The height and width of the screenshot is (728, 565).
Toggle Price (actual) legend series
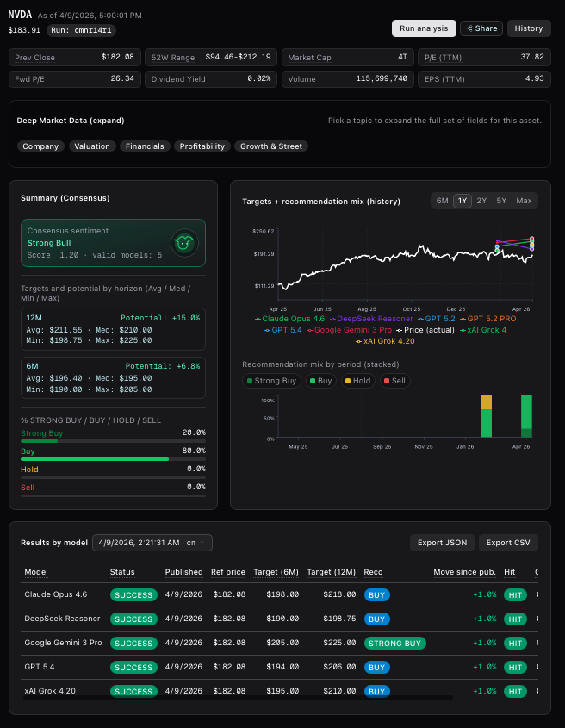click(x=425, y=330)
